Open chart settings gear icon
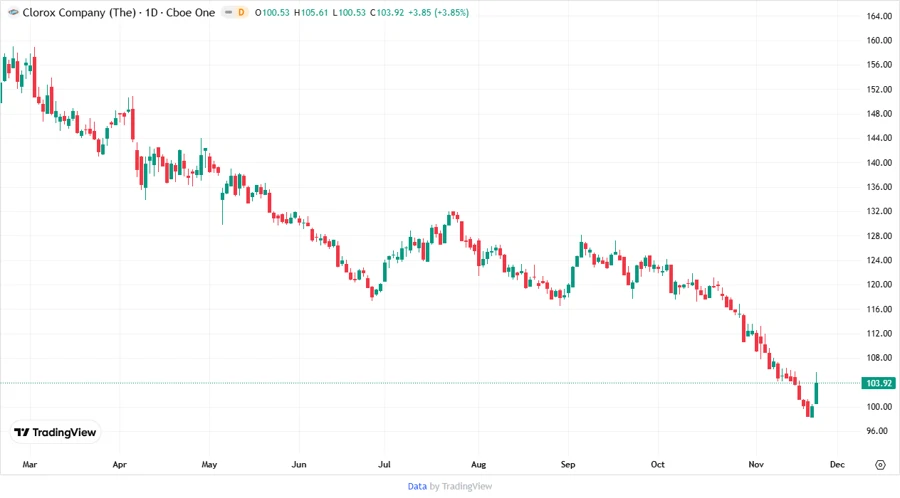 click(880, 465)
